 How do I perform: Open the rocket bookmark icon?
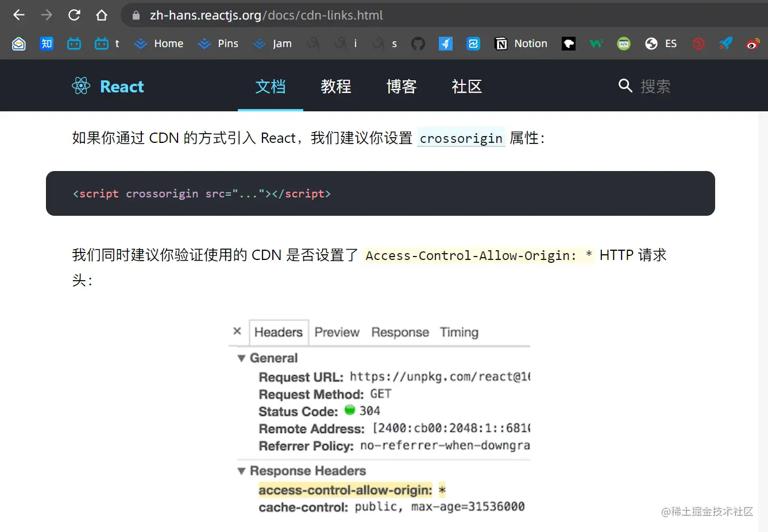[726, 44]
